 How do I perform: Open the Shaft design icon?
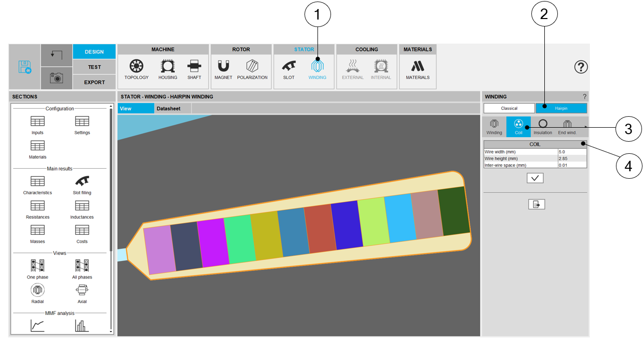[194, 70]
